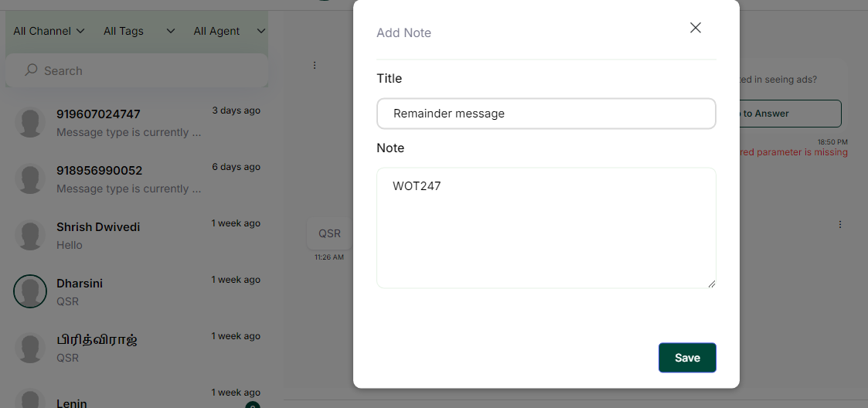Open the All Channel dropdown
Screen dimensions: 868x408
(x=49, y=31)
